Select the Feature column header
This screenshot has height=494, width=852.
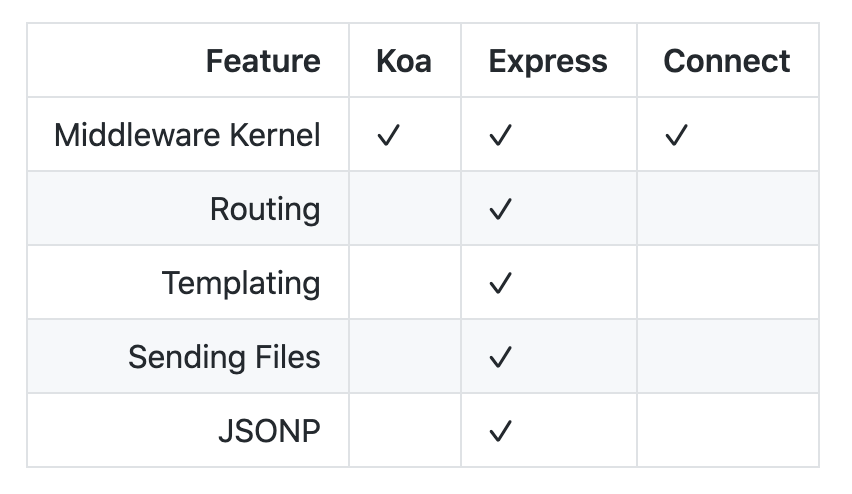pos(263,61)
